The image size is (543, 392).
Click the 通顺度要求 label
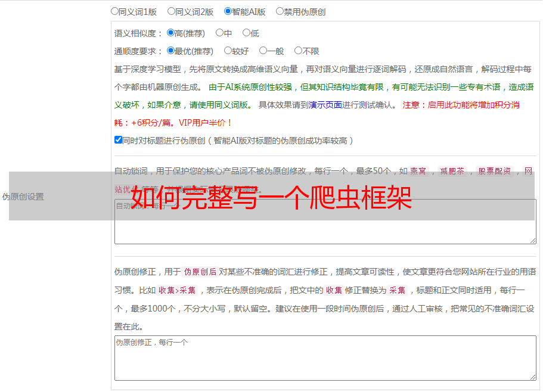(x=138, y=51)
